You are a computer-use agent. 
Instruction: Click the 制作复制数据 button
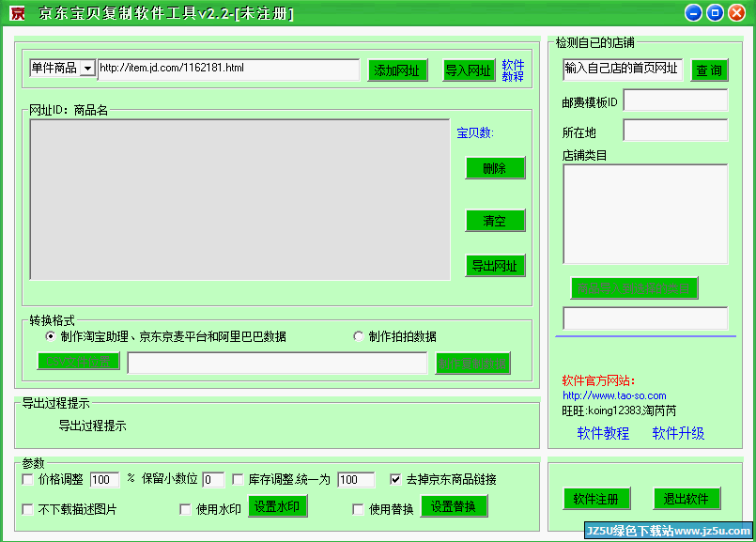point(472,364)
